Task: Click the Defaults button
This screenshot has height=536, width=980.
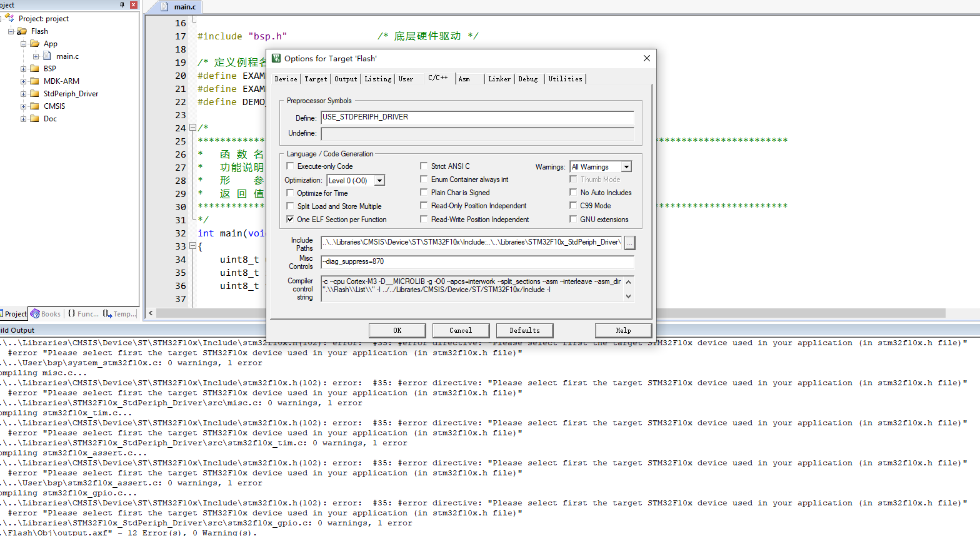Action: pyautogui.click(x=525, y=330)
